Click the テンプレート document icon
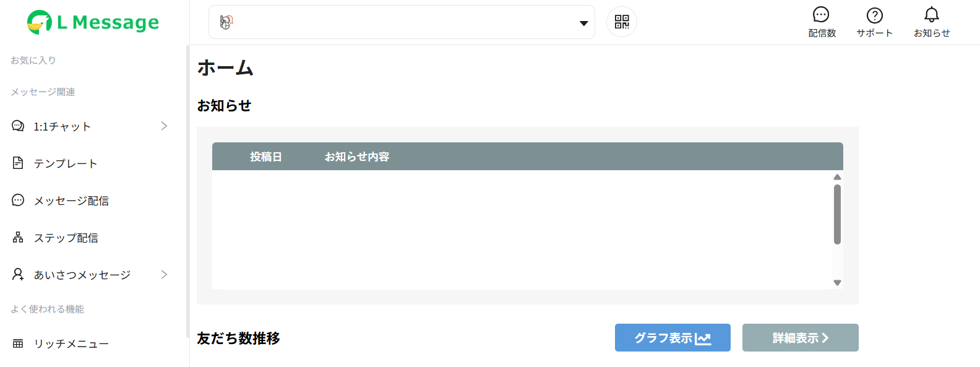The image size is (980, 367). [18, 163]
